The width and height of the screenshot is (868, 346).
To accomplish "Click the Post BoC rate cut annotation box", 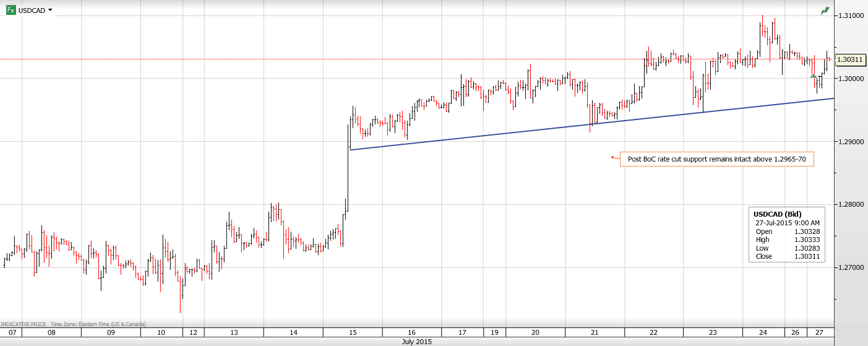I will coord(717,159).
